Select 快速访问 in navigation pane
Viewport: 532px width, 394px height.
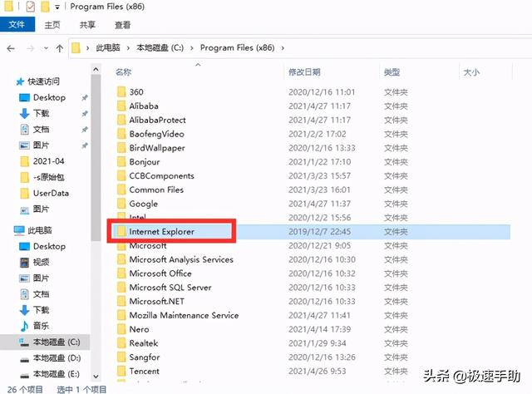pos(43,81)
